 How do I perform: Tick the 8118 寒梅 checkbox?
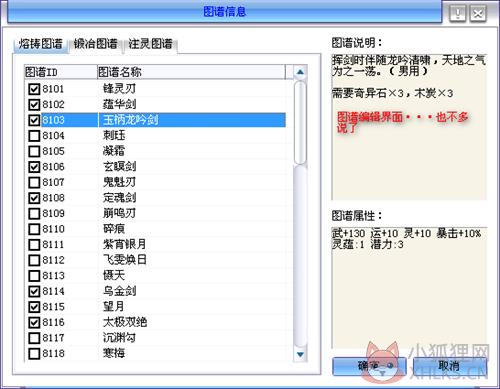34,353
